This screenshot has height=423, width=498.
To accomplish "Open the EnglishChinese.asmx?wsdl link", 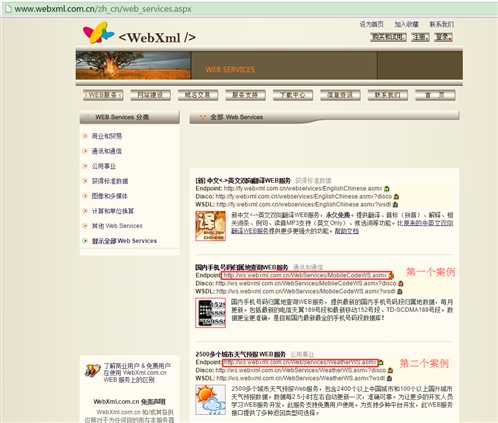I will pyautogui.click(x=304, y=204).
